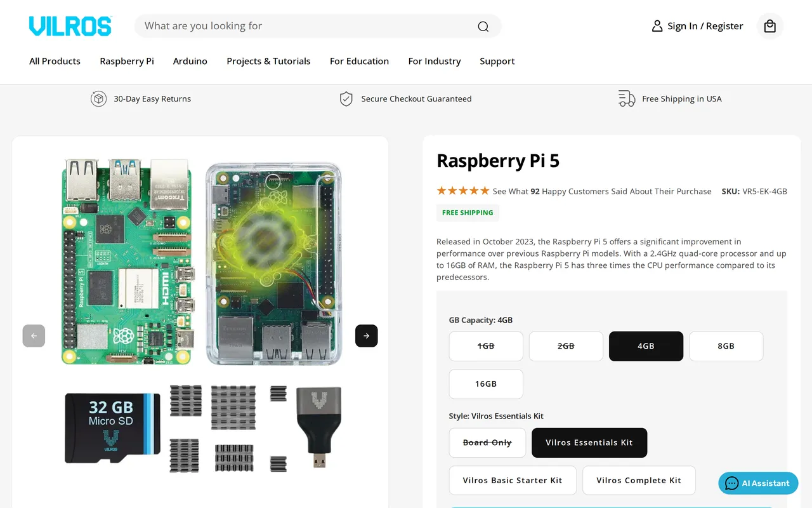This screenshot has width=812, height=508.
Task: Open the Arduino menu
Action: [190, 61]
